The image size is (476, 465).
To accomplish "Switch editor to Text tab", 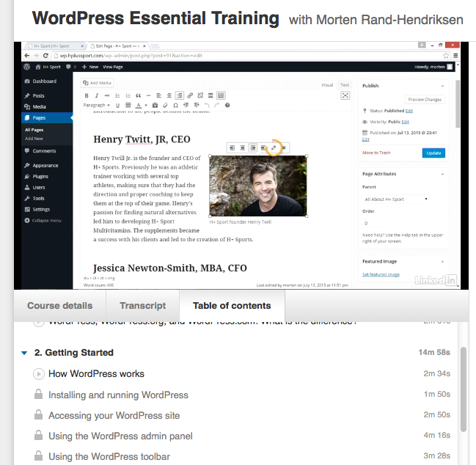I will tap(345, 85).
